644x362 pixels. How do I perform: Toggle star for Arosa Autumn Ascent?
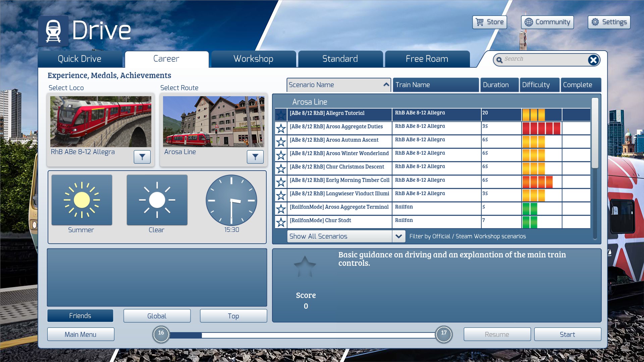click(x=281, y=142)
